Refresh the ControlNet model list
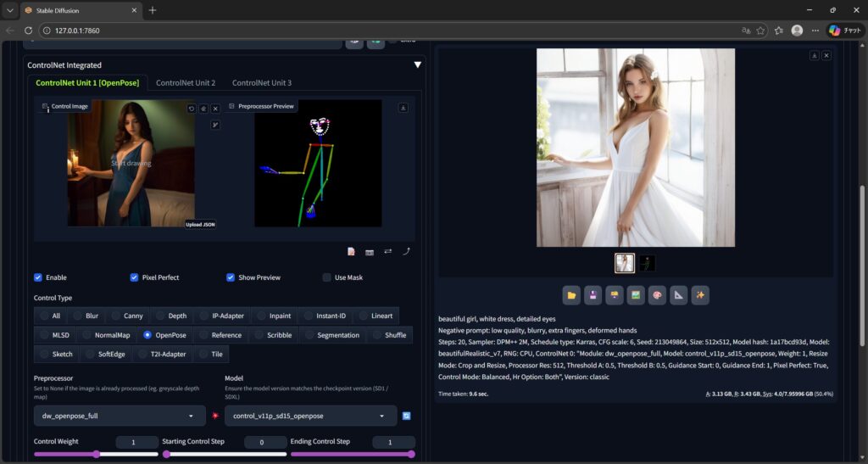868x464 pixels. (407, 416)
